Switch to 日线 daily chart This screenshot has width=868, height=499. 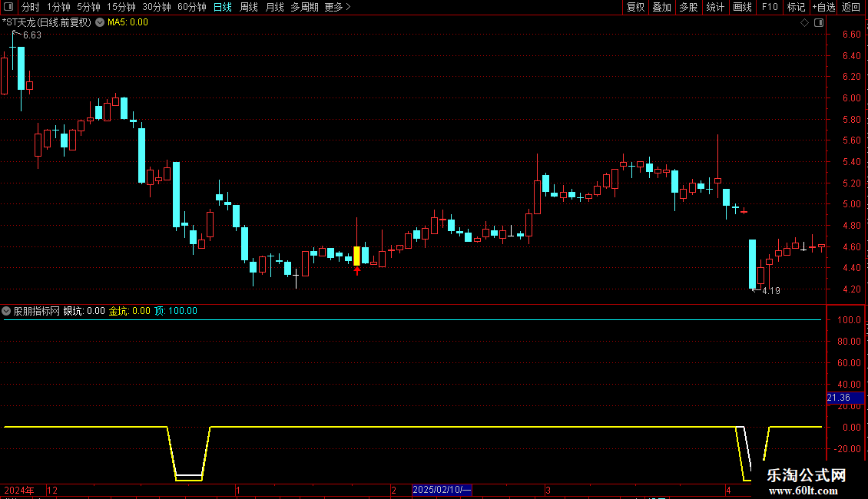pos(223,7)
